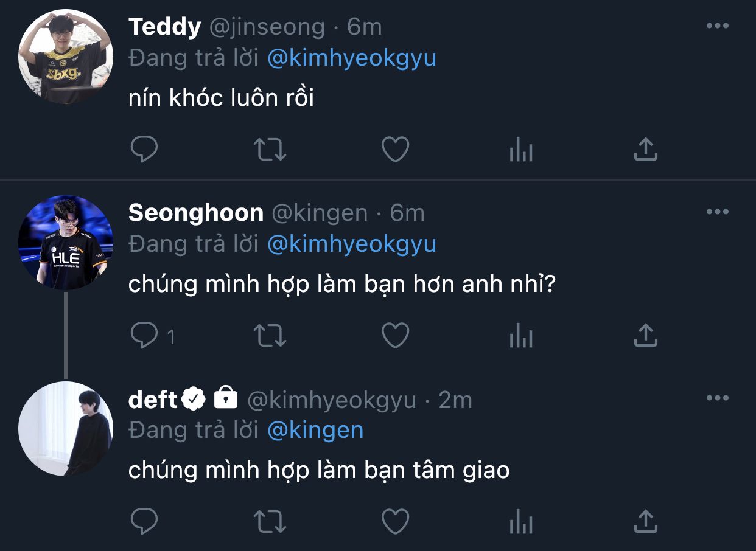Image resolution: width=756 pixels, height=551 pixels.
Task: Reply to Seonghoon's tweet
Action: [144, 335]
